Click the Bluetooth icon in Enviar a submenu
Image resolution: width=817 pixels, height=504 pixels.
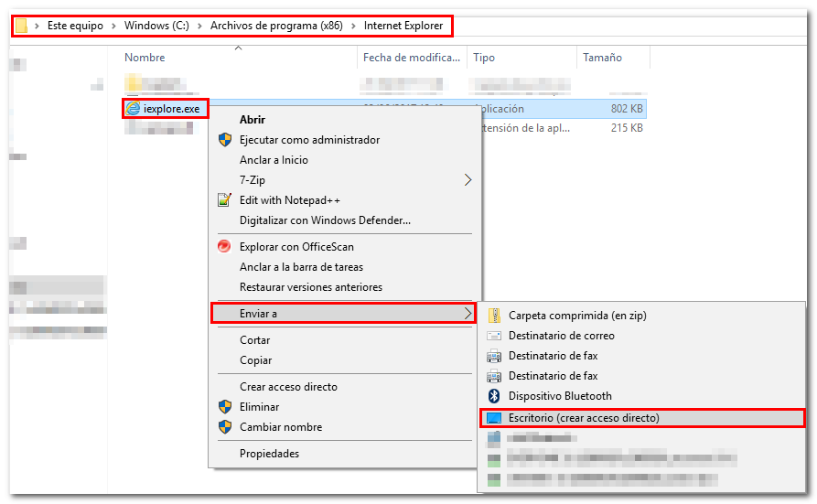click(x=494, y=396)
